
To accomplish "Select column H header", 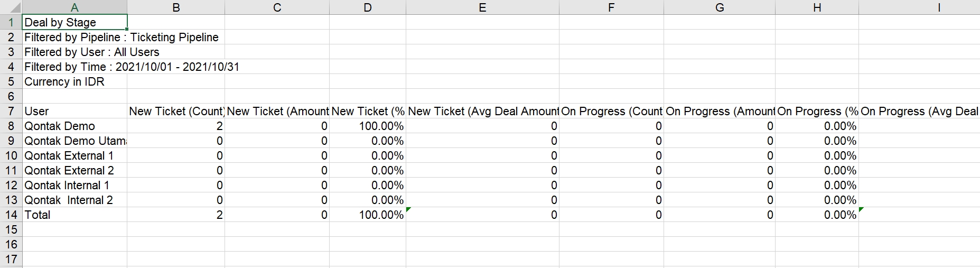I will tap(817, 7).
